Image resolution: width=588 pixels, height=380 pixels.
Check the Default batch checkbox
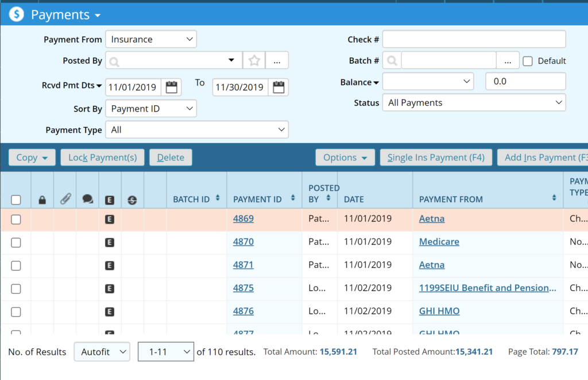point(528,61)
